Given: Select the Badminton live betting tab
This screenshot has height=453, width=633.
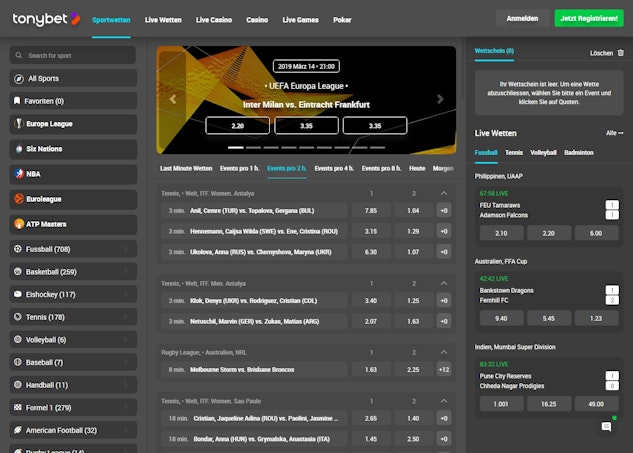Looking at the screenshot, I should [579, 153].
